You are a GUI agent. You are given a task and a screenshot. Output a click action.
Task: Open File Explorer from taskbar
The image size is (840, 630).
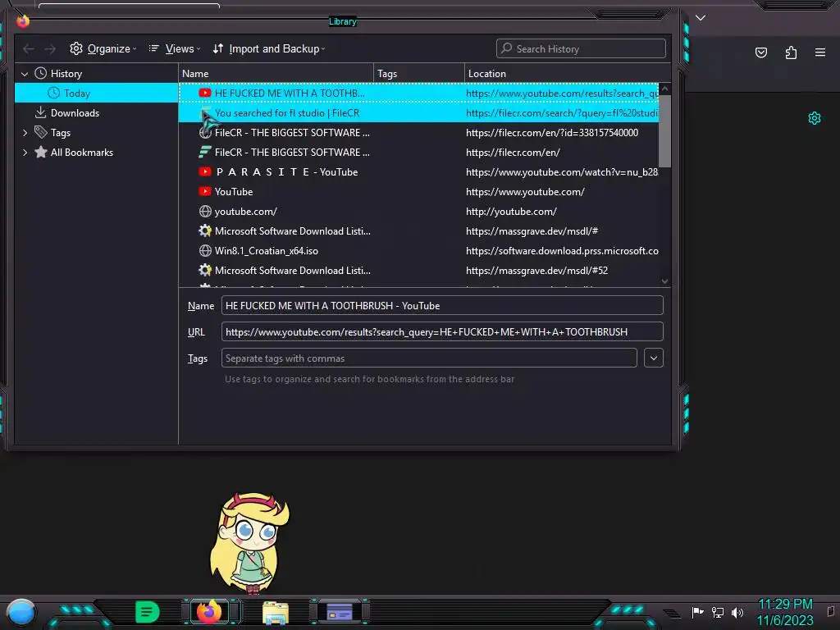(x=276, y=613)
